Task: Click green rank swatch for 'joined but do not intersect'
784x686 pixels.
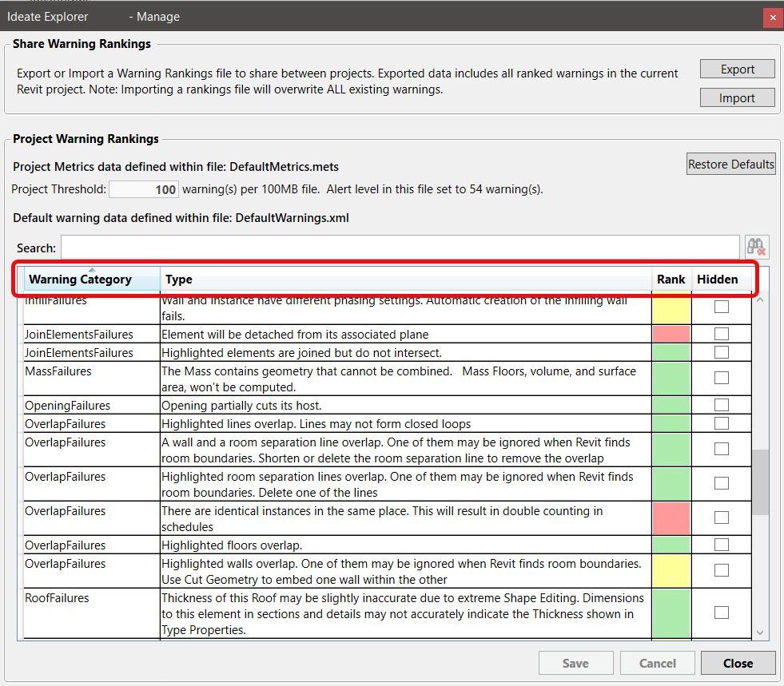Action: point(671,352)
